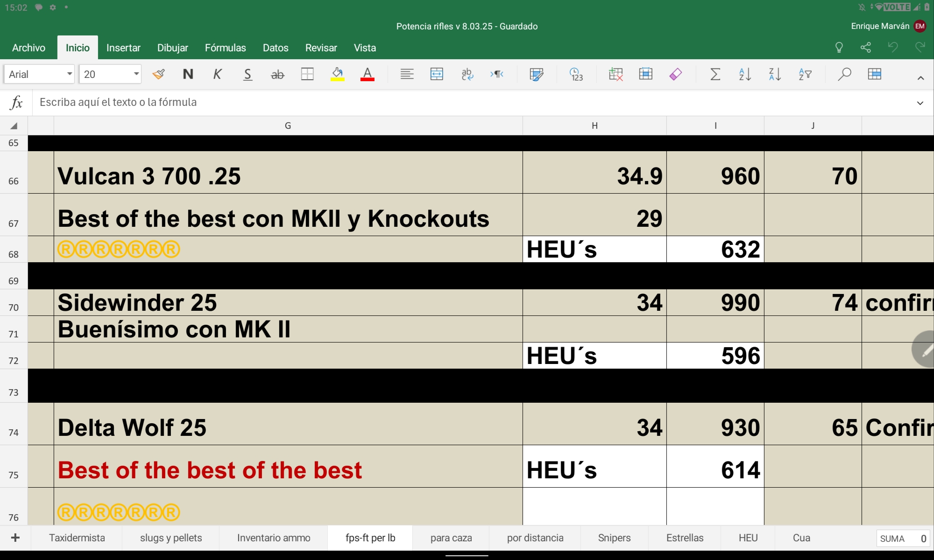Open the sort and filter icon
This screenshot has height=560, width=934.
(805, 74)
